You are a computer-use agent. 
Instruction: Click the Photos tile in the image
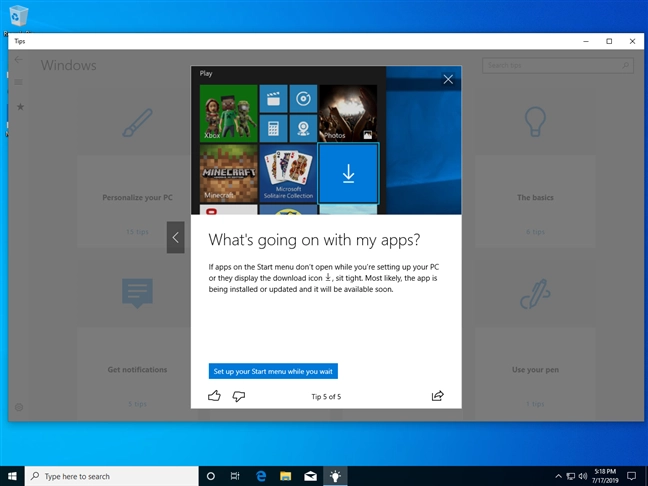pyautogui.click(x=348, y=113)
